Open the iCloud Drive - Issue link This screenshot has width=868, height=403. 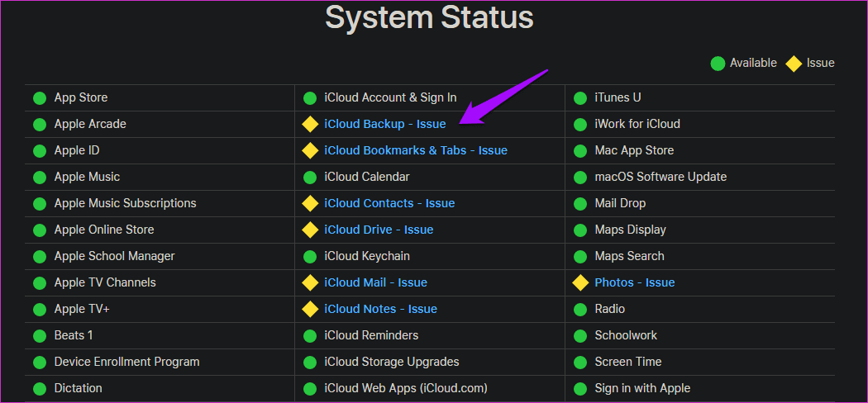coord(379,230)
